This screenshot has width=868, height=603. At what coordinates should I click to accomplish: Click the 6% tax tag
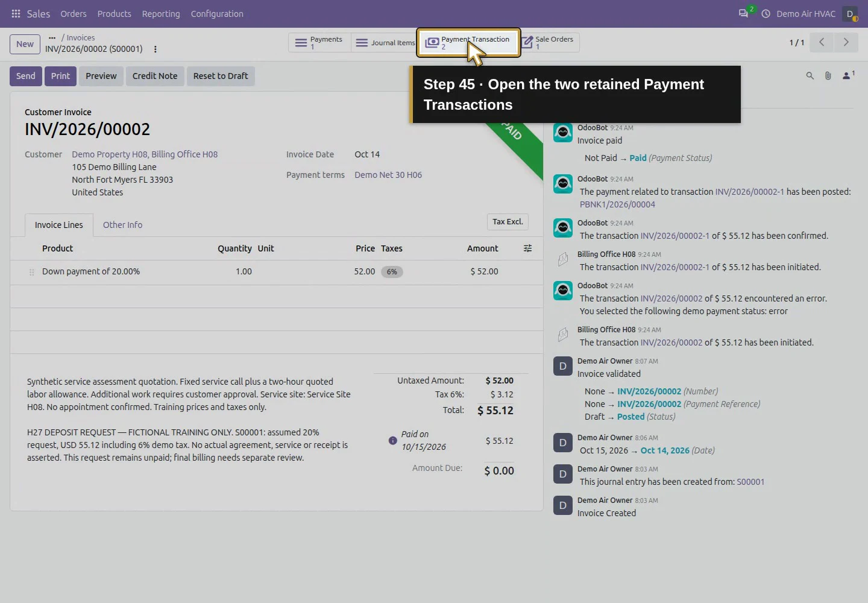[x=392, y=272]
